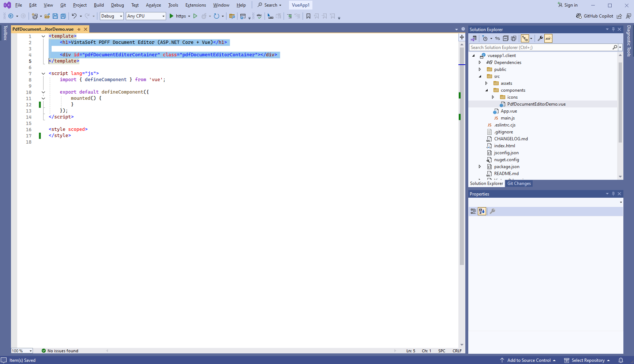The image size is (634, 364).
Task: Switch to the Git Changes tab
Action: click(519, 183)
